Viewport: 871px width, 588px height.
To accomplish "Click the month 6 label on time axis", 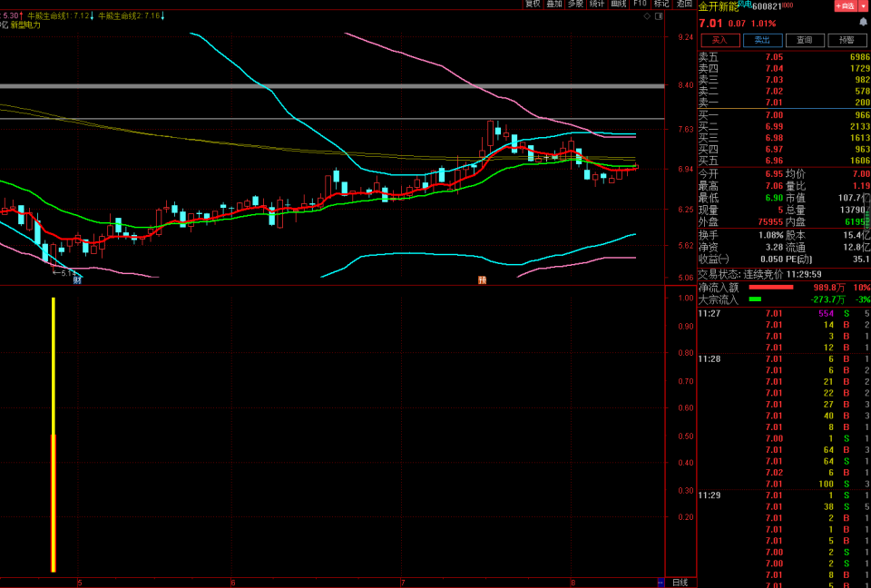I will pyautogui.click(x=233, y=583).
